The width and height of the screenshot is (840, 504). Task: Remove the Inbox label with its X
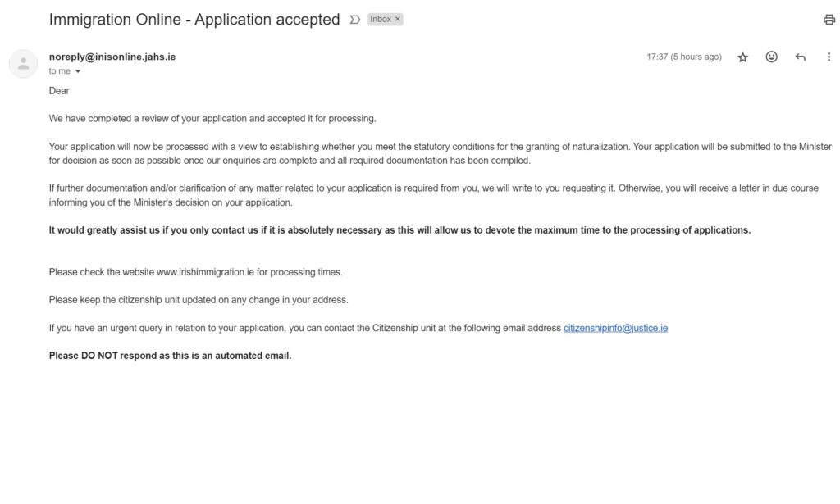point(398,19)
